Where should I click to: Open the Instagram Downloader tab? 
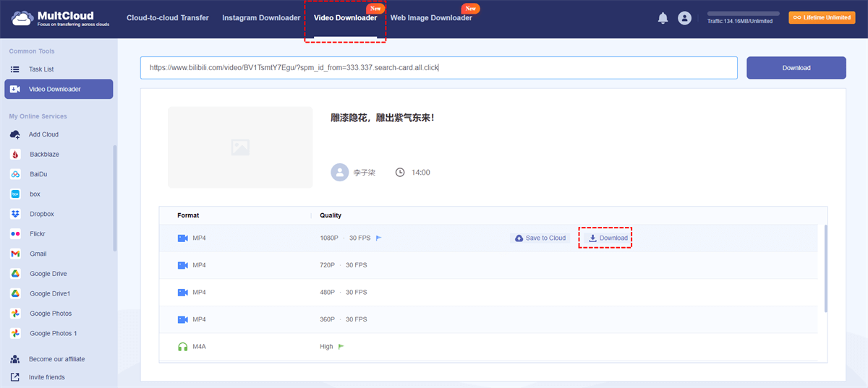(x=261, y=18)
